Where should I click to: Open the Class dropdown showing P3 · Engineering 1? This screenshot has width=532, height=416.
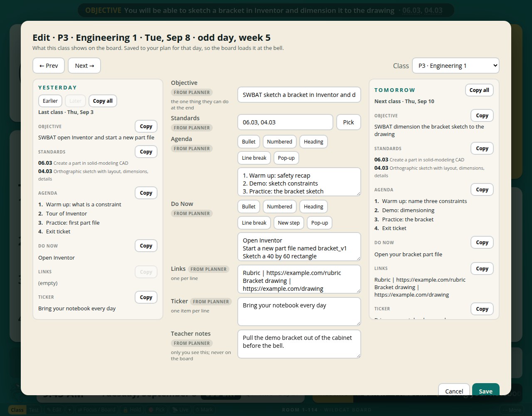(456, 66)
